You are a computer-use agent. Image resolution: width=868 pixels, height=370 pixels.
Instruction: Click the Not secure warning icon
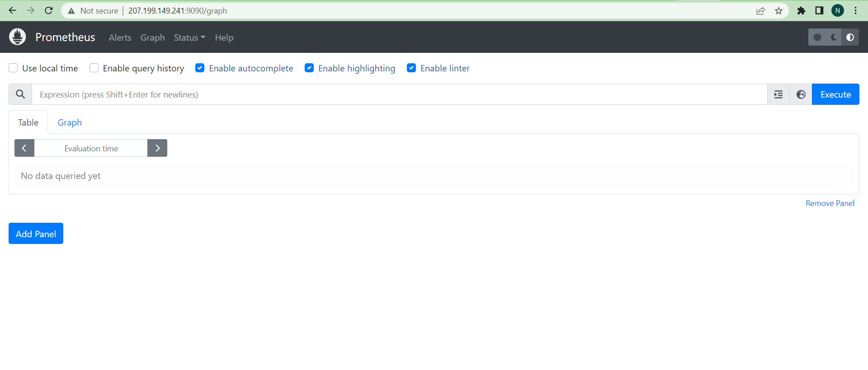[71, 11]
